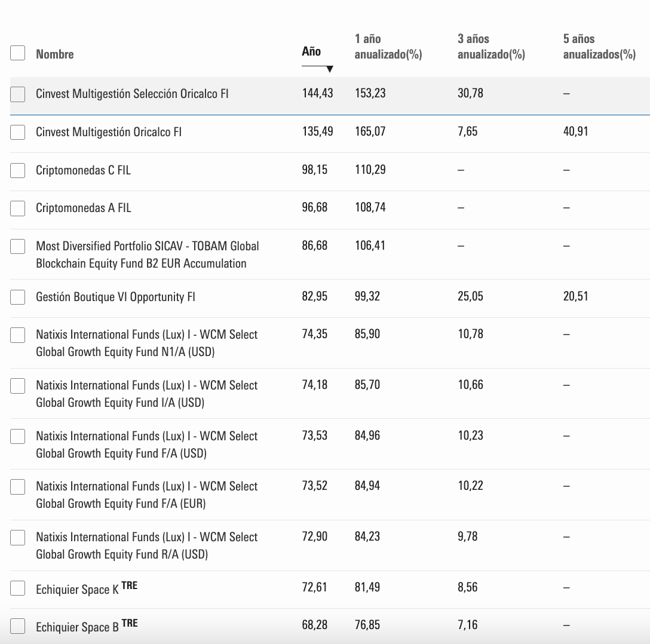Image resolution: width=650 pixels, height=644 pixels.
Task: Tick the Echiquier Space B checkbox
Action: (17, 625)
